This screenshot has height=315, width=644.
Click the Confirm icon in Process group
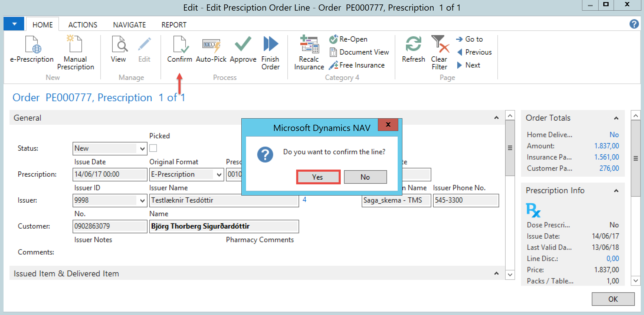(179, 45)
